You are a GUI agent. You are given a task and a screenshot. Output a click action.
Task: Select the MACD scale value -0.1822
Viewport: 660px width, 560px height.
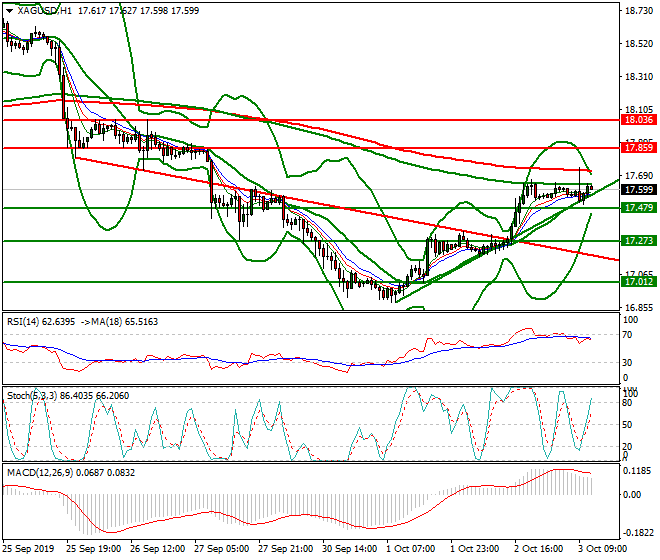638,533
